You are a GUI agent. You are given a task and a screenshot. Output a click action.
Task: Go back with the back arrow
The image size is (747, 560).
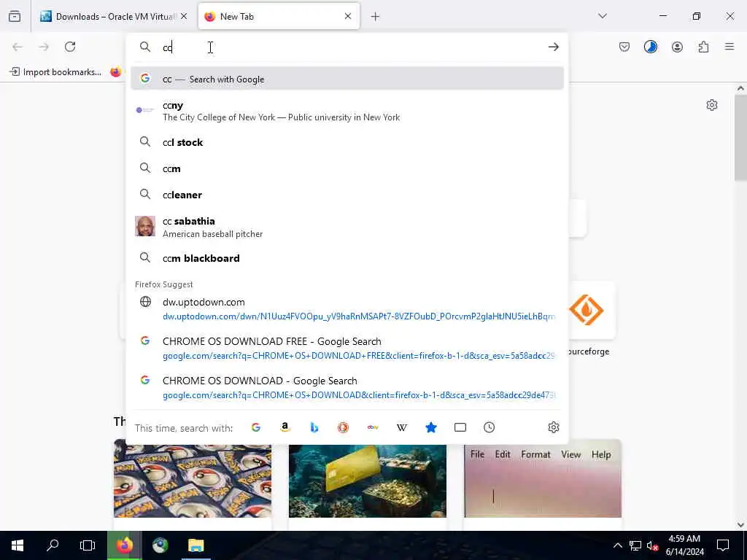(x=18, y=47)
